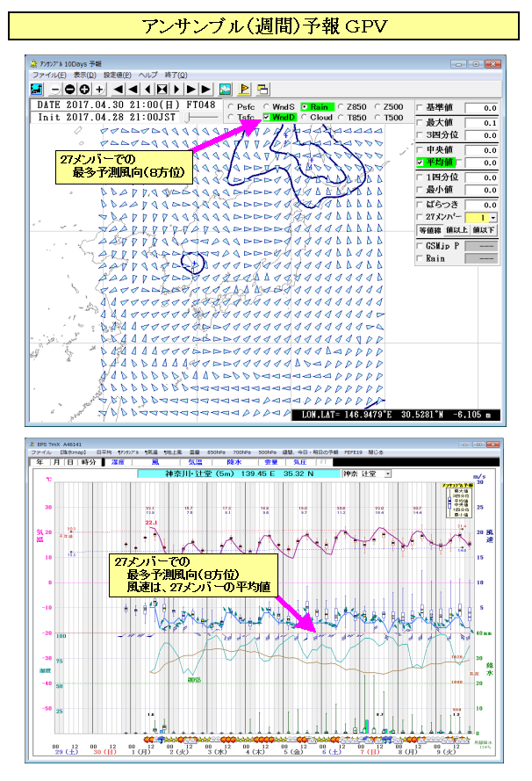
Task: Enable the ばらつき checkbox
Action: pos(420,205)
